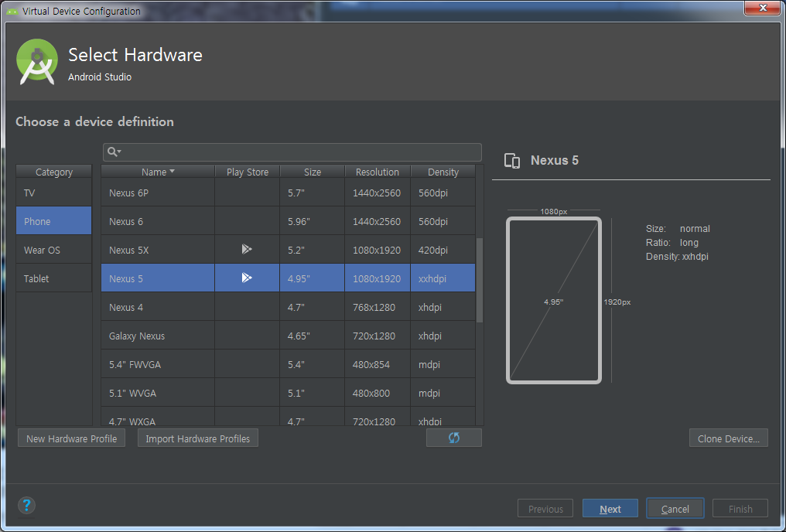Close the Virtual Device Configuration window

(763, 8)
